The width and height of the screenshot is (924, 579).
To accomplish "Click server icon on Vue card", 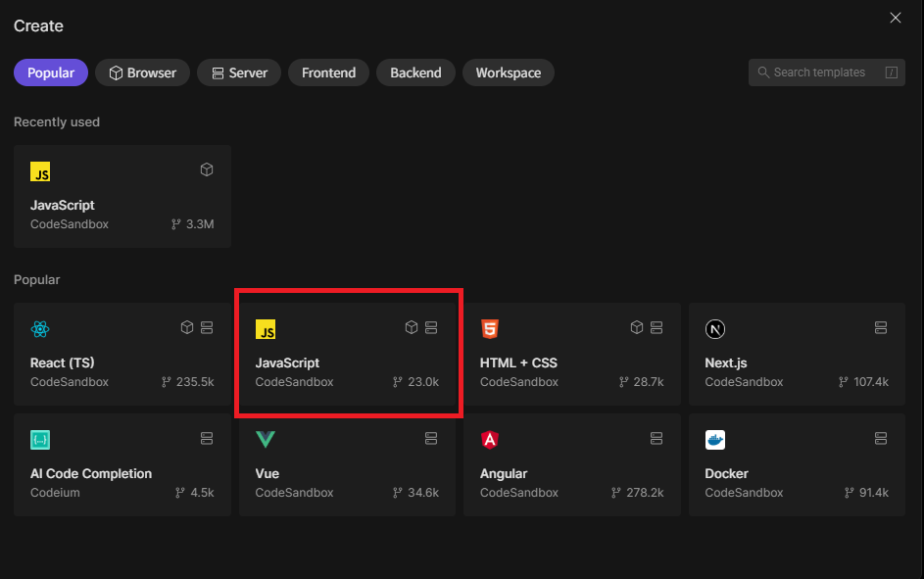I will click(x=431, y=438).
